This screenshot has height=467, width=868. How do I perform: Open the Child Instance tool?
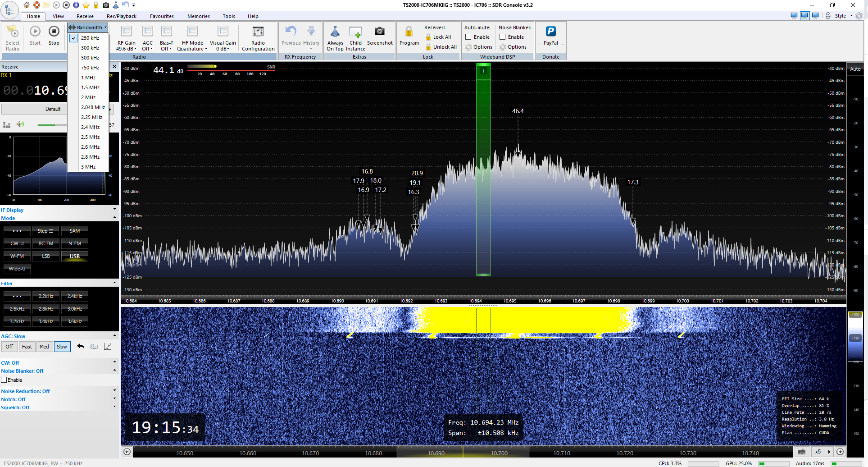click(x=355, y=32)
